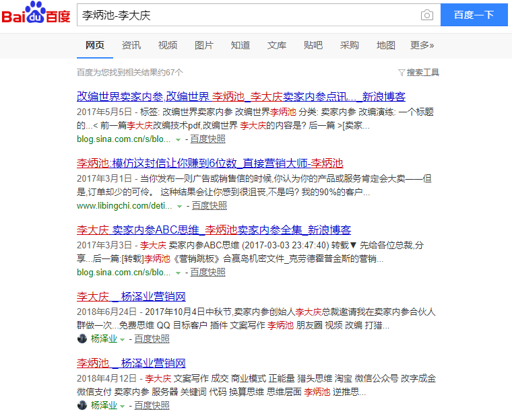This screenshot has width=512, height=420.
Task: Switch to the 视频 tab
Action: click(168, 45)
